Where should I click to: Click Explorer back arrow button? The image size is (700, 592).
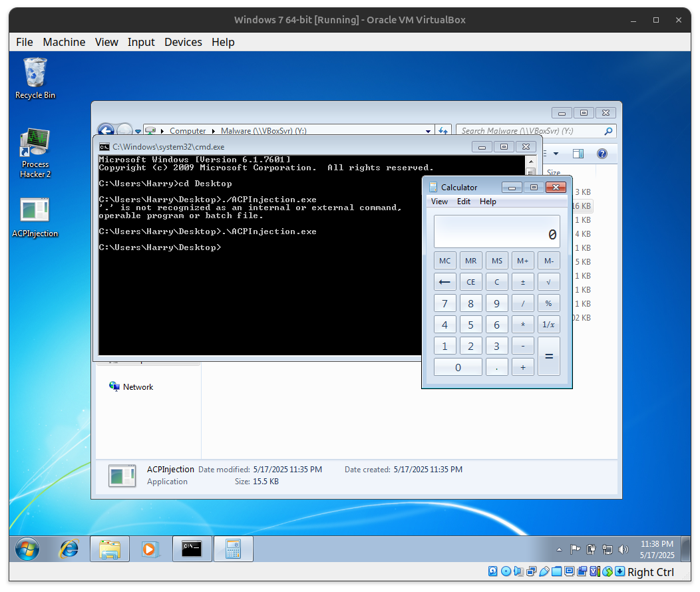click(106, 129)
